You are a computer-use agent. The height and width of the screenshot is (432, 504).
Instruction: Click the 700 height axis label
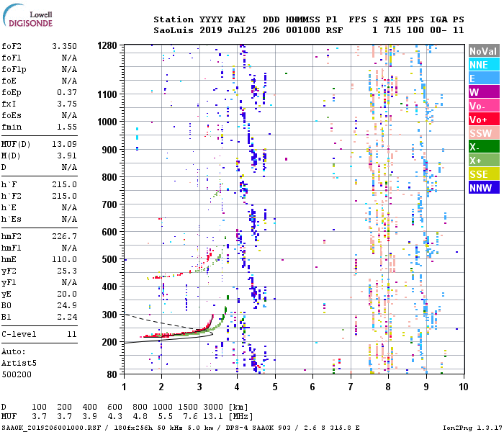tap(109, 204)
